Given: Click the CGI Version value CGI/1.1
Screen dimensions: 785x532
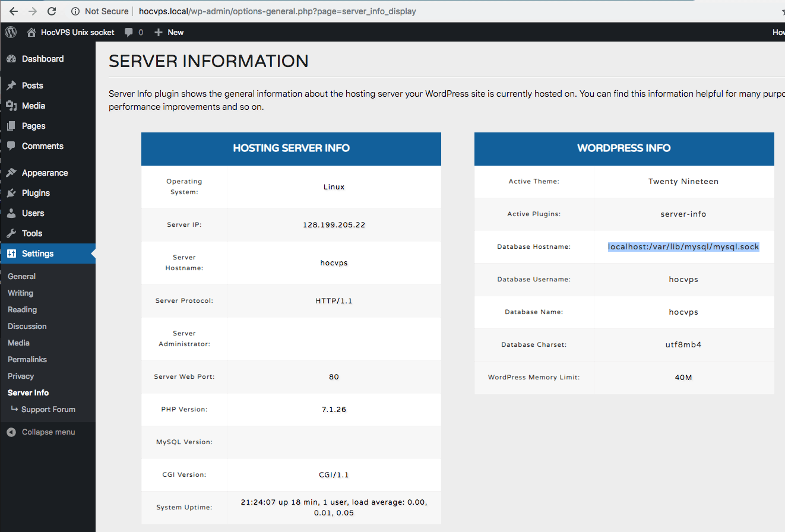Looking at the screenshot, I should click(x=334, y=474).
